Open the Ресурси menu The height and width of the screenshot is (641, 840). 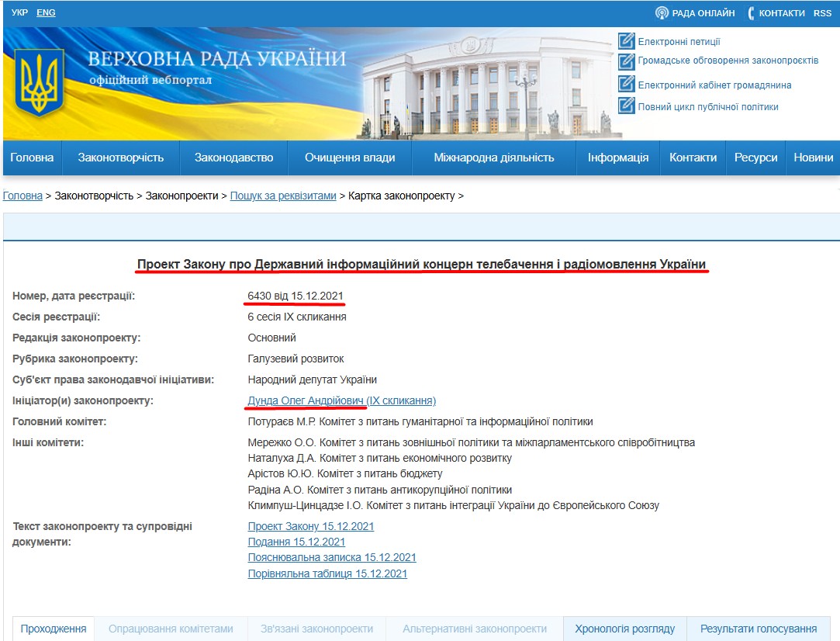756,158
